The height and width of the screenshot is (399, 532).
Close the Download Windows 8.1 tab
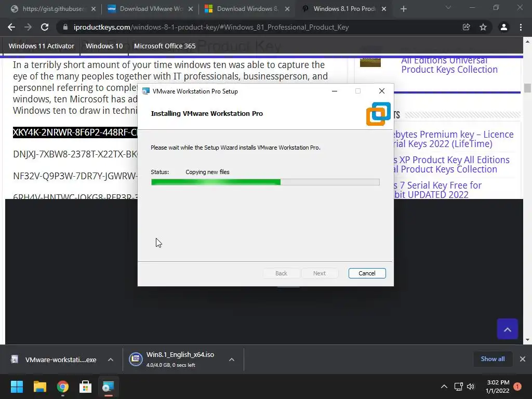coord(287,9)
